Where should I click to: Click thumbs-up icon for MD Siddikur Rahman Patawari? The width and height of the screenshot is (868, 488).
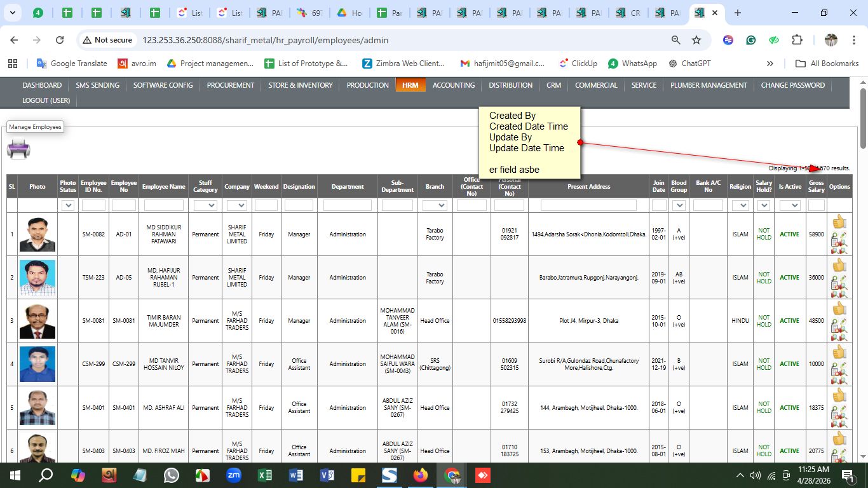pos(839,222)
